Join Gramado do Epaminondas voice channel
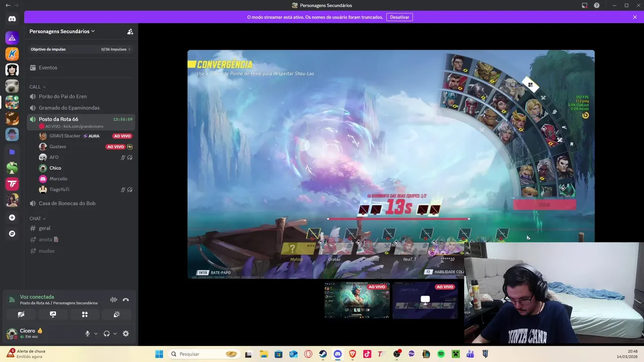This screenshot has width=644, height=362. click(80, 108)
